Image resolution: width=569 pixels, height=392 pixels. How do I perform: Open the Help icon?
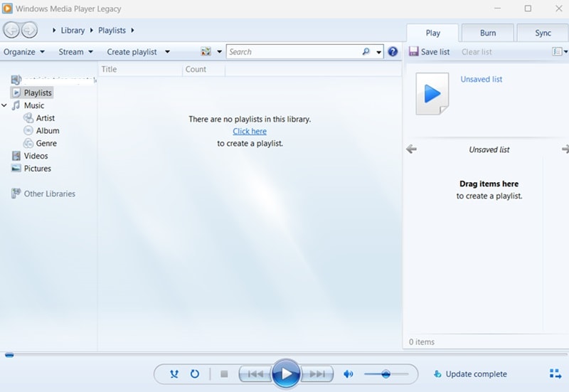393,52
